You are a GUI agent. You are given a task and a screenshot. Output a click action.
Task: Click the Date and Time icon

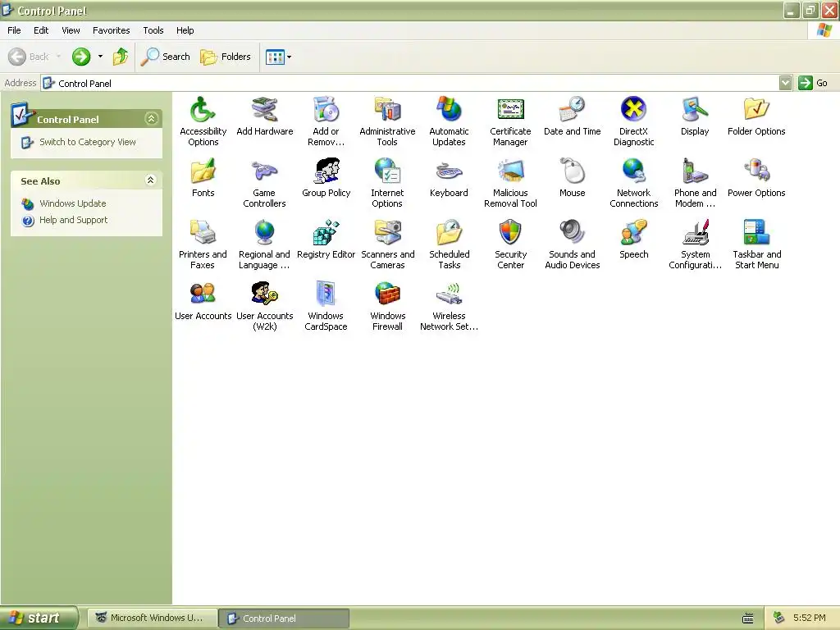pos(572,116)
